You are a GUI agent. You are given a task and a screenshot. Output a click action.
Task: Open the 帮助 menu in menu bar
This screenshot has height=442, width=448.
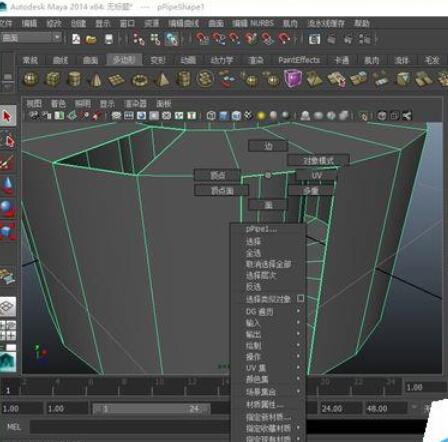click(362, 23)
